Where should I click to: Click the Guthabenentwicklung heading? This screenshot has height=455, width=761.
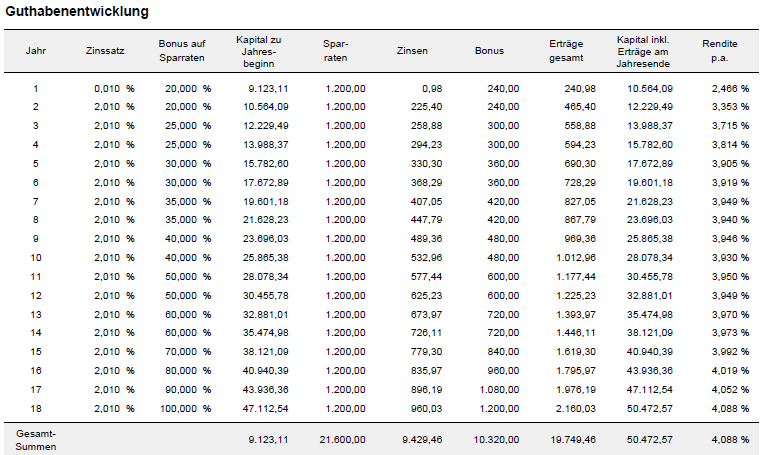[78, 12]
